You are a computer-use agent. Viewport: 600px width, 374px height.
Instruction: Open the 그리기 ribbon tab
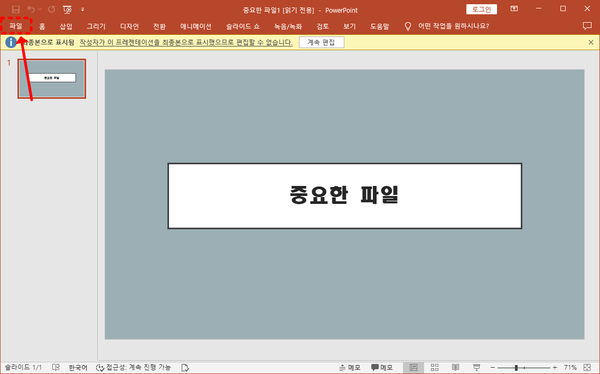tap(96, 26)
